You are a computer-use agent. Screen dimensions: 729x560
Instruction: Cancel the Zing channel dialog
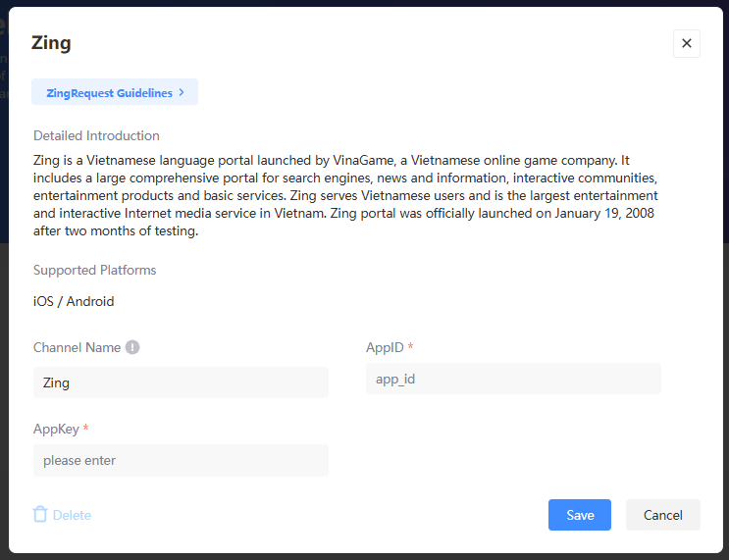pyautogui.click(x=662, y=515)
